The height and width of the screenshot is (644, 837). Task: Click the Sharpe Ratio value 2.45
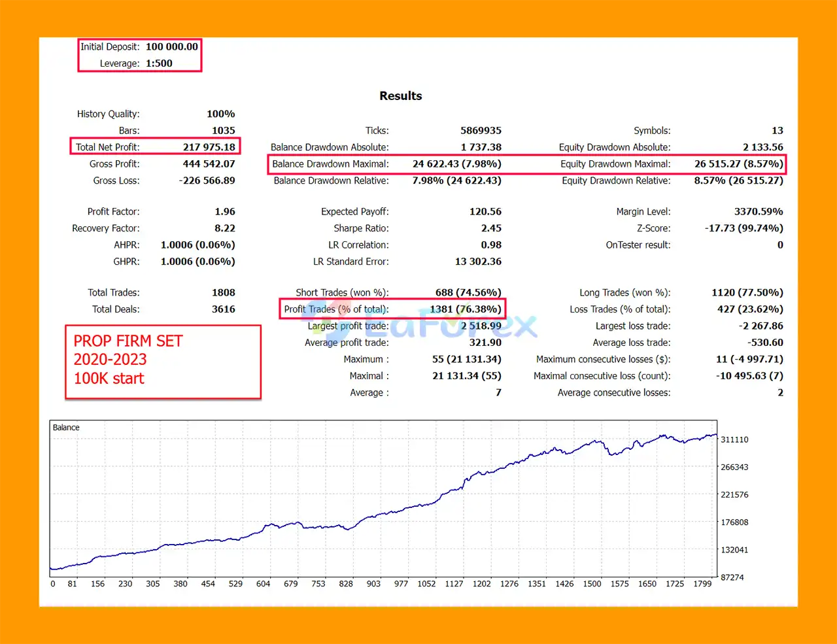pos(490,228)
